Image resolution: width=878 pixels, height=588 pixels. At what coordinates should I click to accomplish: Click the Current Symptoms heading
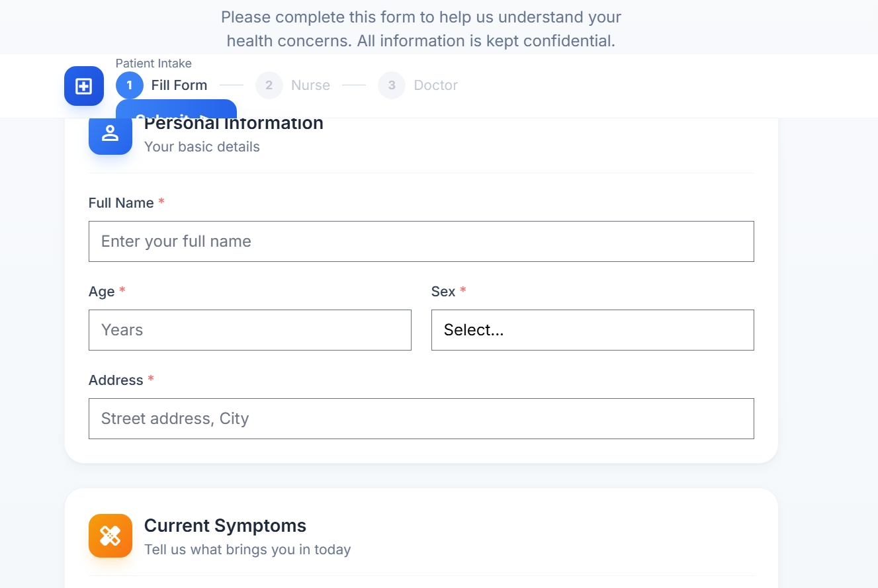(225, 526)
